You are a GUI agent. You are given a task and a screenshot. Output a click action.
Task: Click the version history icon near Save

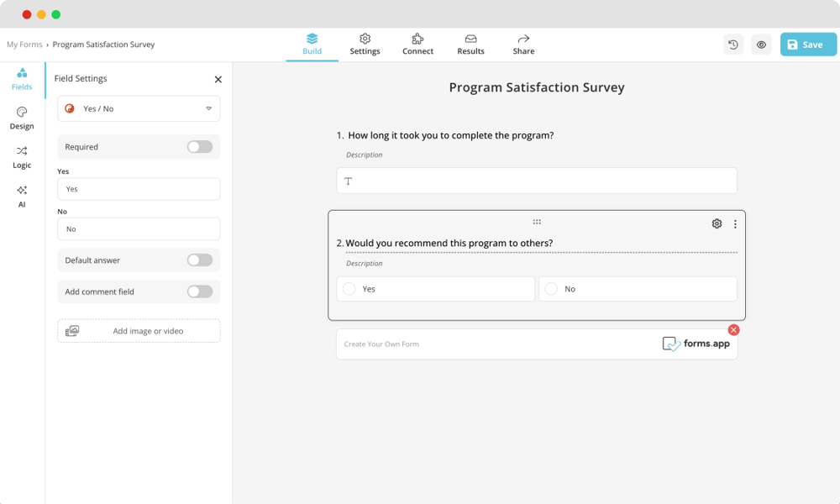coord(732,44)
